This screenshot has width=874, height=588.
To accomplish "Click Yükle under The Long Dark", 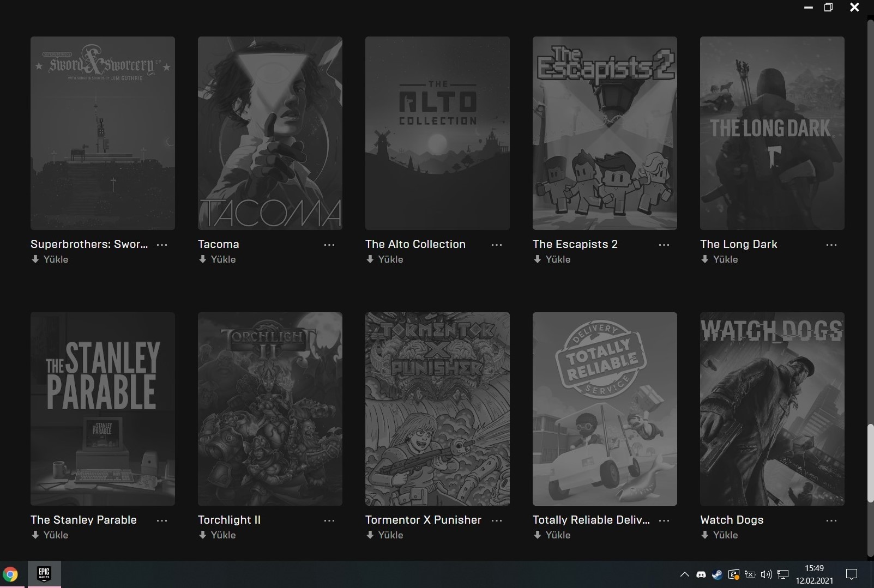I will [719, 259].
